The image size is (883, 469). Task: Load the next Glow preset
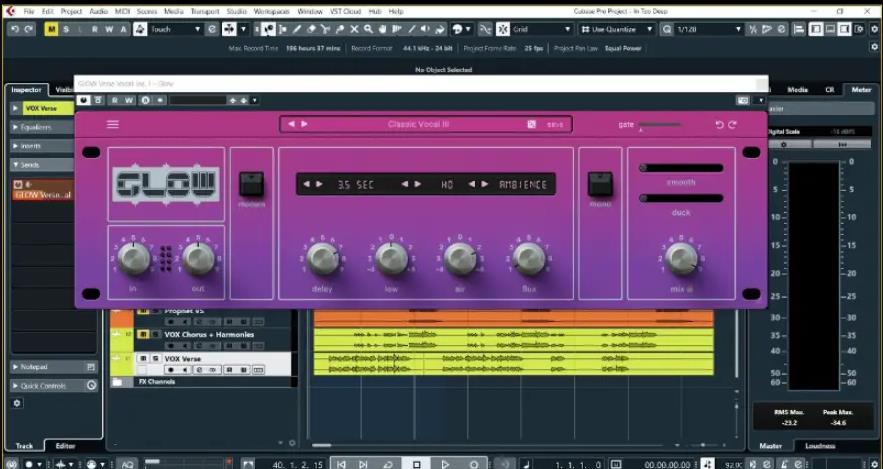pos(304,124)
